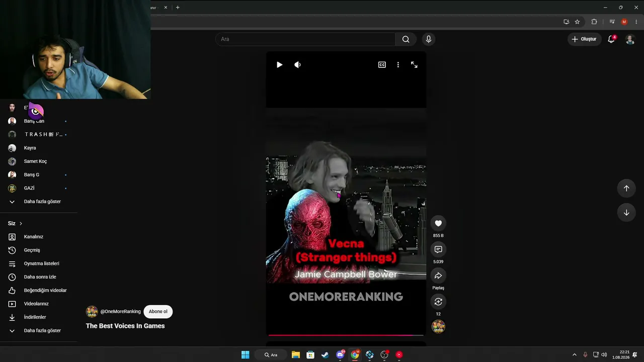Open the sound source thumbnail beside the Short

(x=438, y=327)
